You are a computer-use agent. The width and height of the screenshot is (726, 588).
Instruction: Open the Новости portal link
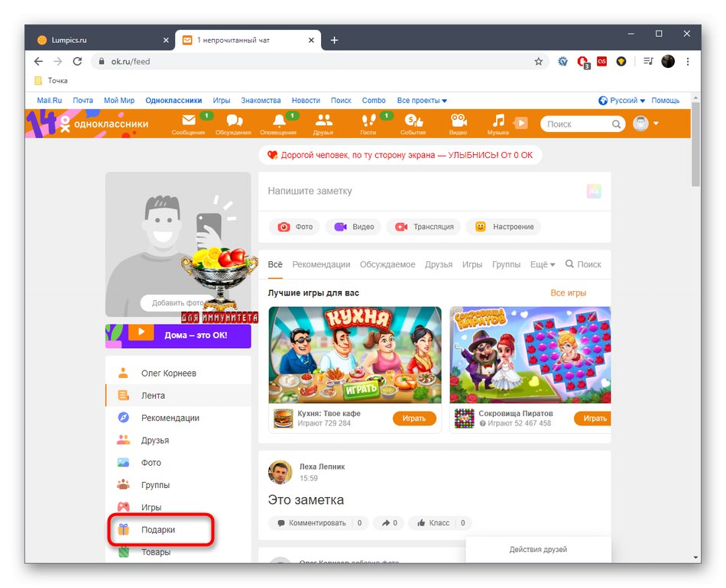coord(306,100)
